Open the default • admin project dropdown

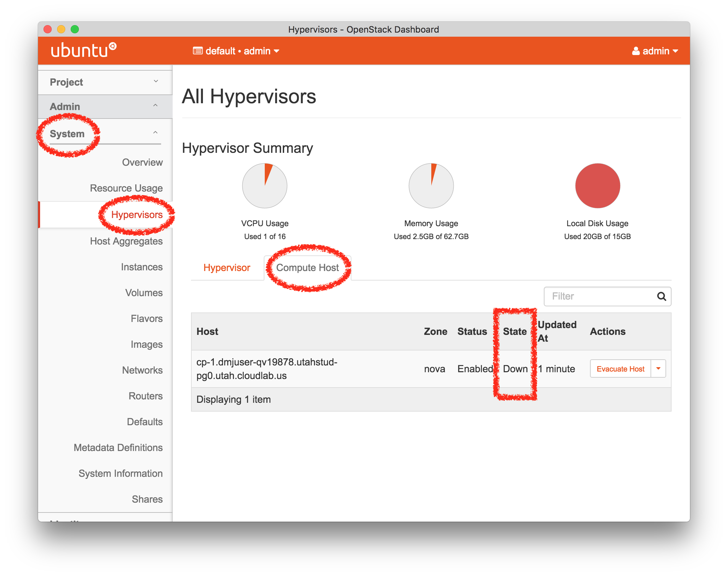(x=236, y=51)
